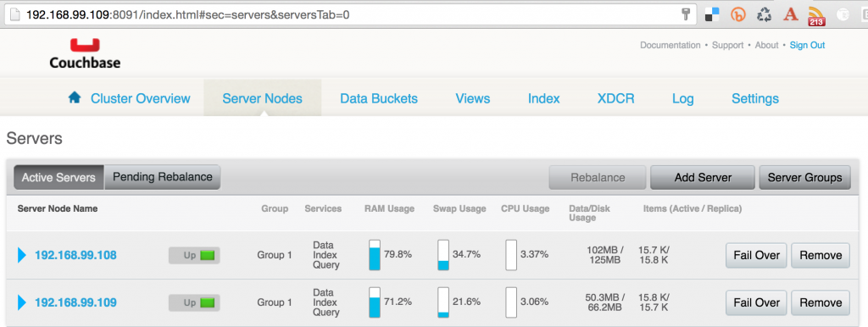The height and width of the screenshot is (327, 868).
Task: Expand details for server 192.168.99.109
Action: 22,302
